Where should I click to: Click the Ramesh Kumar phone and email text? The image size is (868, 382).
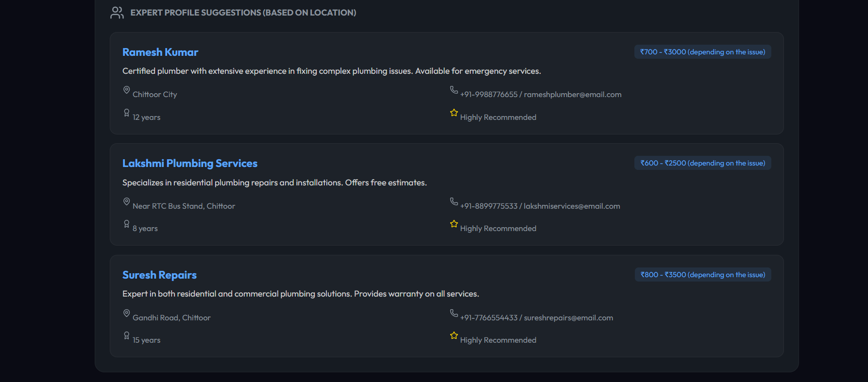point(541,95)
